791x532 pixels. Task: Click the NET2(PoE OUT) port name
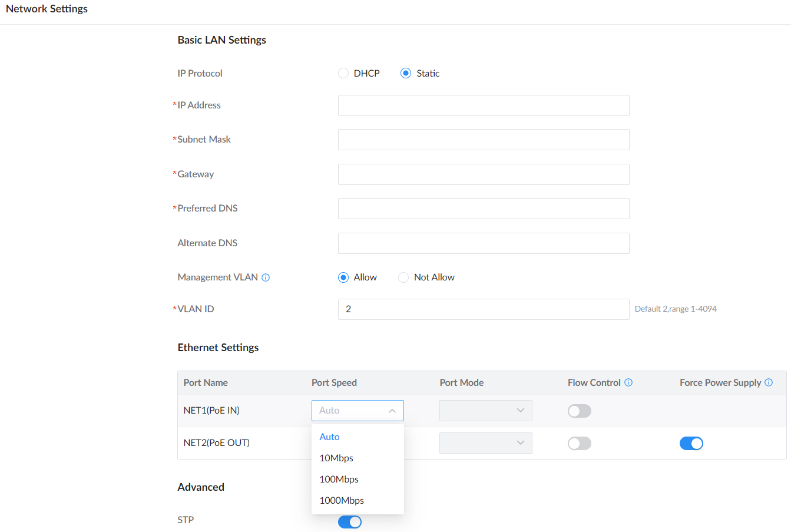click(x=217, y=443)
